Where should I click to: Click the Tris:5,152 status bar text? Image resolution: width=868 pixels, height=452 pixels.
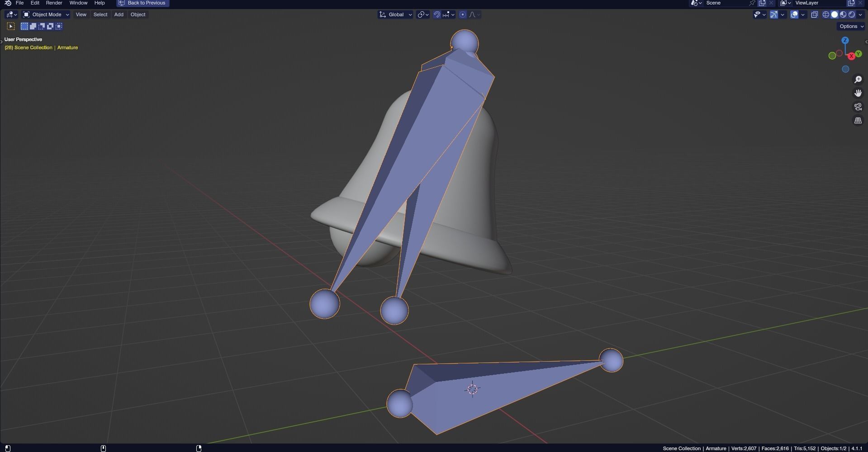805,448
